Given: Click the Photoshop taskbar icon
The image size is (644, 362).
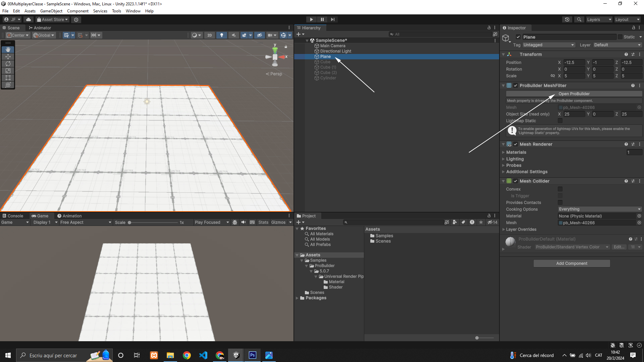Looking at the screenshot, I should pyautogui.click(x=253, y=355).
